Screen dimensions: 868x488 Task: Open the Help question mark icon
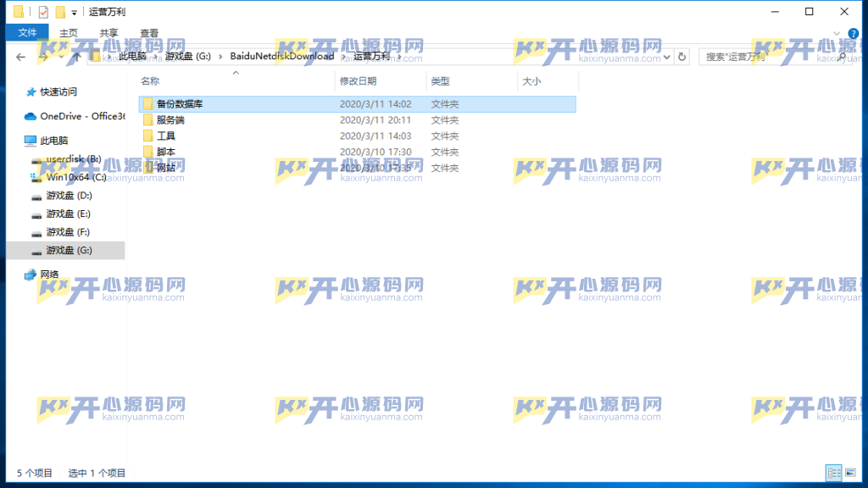(x=854, y=33)
